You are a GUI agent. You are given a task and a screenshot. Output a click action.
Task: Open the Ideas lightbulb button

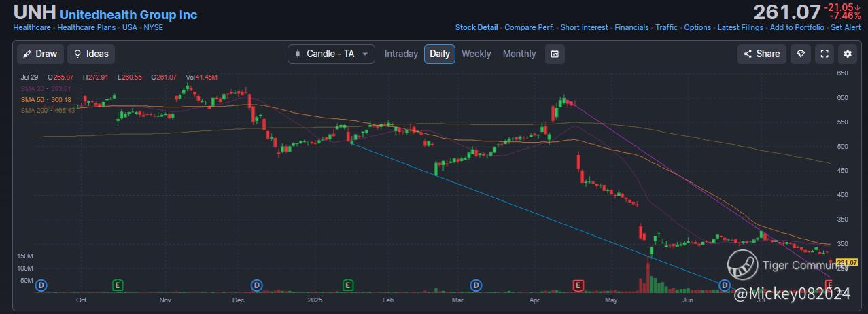(x=91, y=54)
